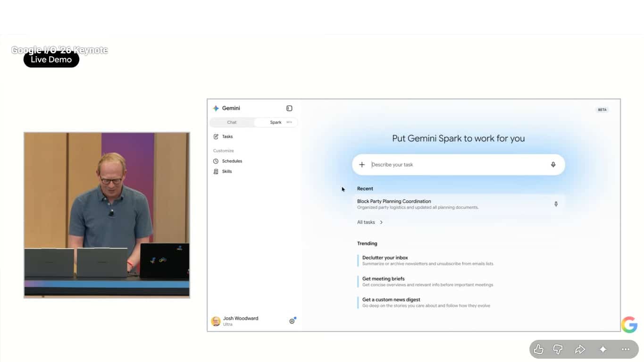Pin the Block Party Planning task
Screen dimensions: 644x362
click(556, 204)
